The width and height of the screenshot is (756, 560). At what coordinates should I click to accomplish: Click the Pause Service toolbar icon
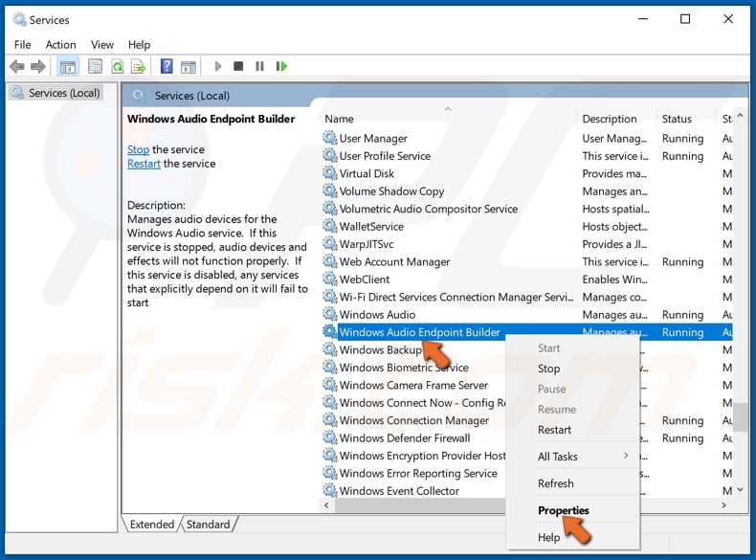coord(259,66)
